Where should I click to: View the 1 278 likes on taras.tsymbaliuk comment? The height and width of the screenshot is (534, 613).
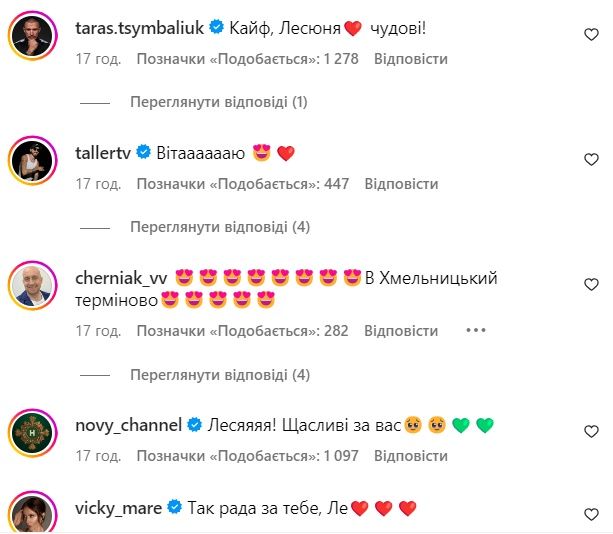246,59
